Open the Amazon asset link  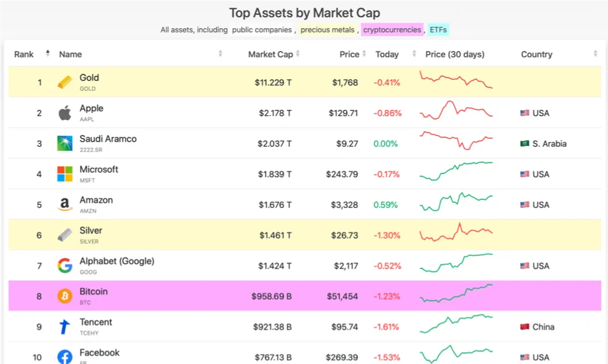pos(96,200)
